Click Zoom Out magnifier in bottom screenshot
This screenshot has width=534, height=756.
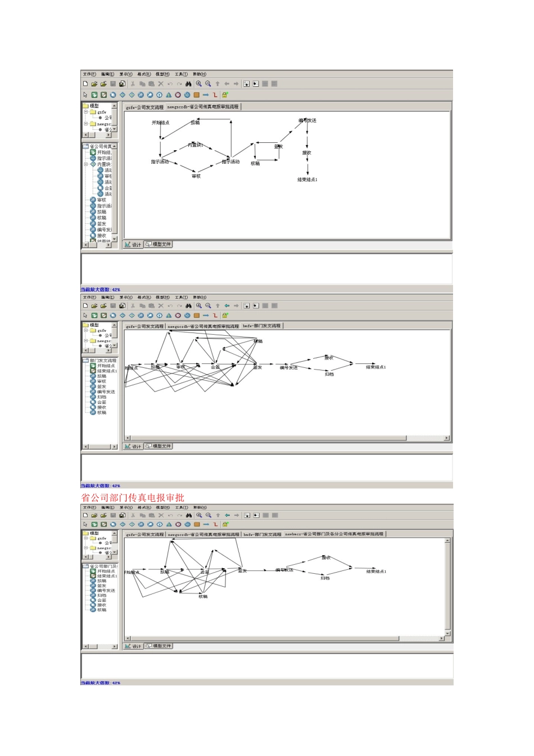(x=208, y=515)
